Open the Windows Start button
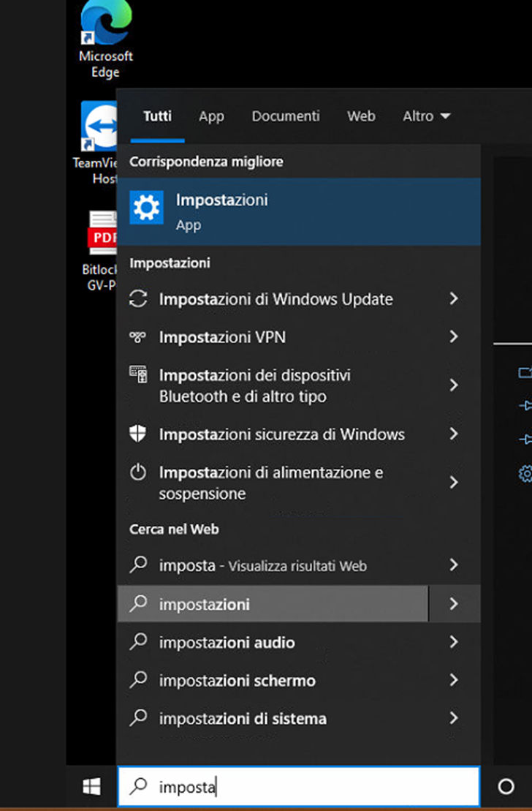 click(92, 787)
